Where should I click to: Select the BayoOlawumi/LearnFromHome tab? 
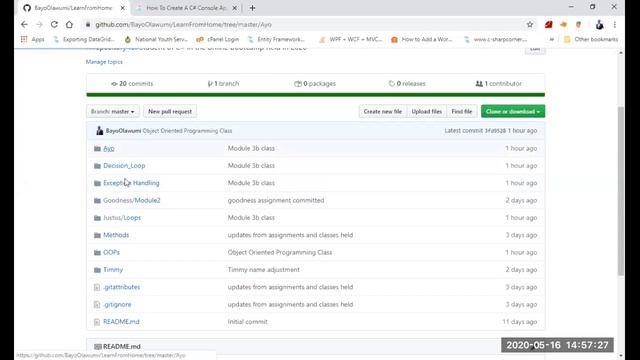point(73,8)
